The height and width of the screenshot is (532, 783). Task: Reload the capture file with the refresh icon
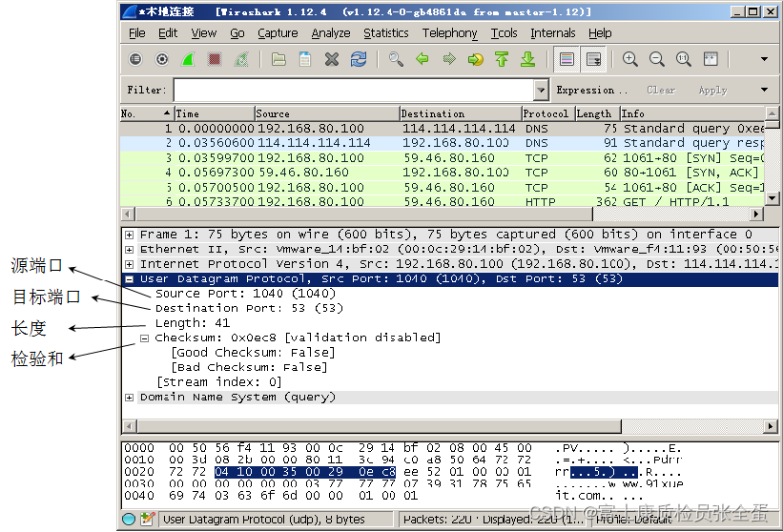coord(359,59)
